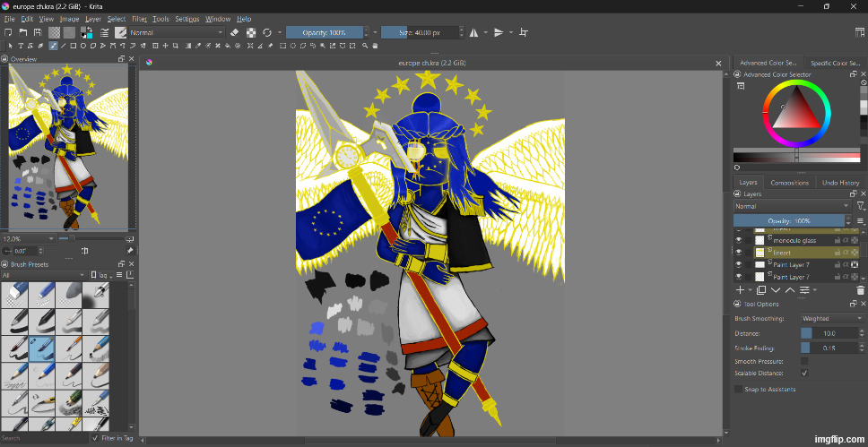This screenshot has height=447, width=868.
Task: Move layer up in stack
Action: pos(790,290)
